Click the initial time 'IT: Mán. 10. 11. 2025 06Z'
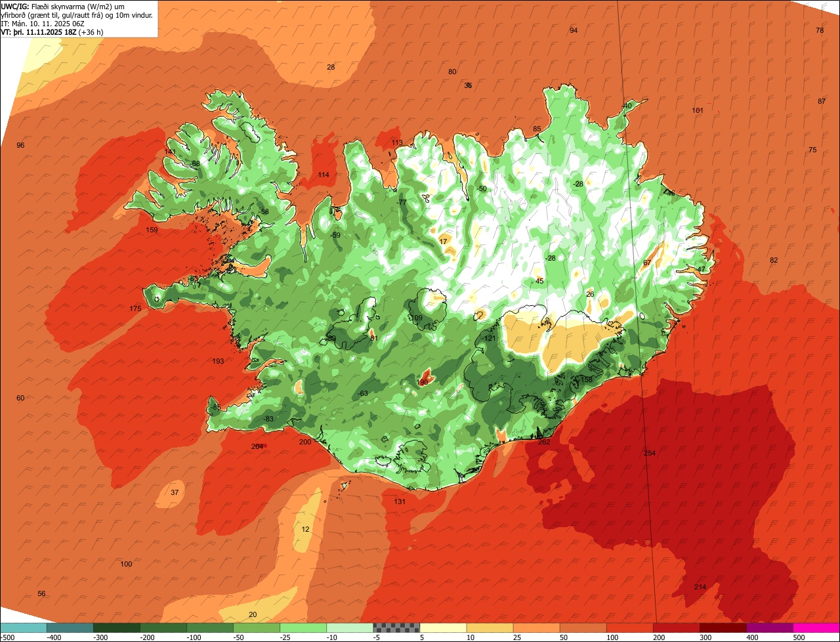 point(43,24)
